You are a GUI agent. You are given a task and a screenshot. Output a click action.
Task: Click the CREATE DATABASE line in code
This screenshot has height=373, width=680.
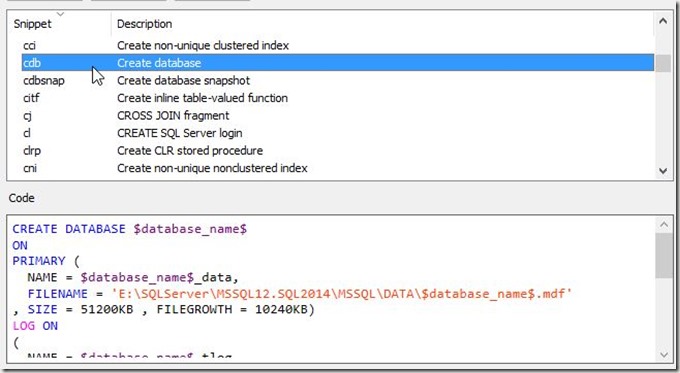tap(130, 229)
